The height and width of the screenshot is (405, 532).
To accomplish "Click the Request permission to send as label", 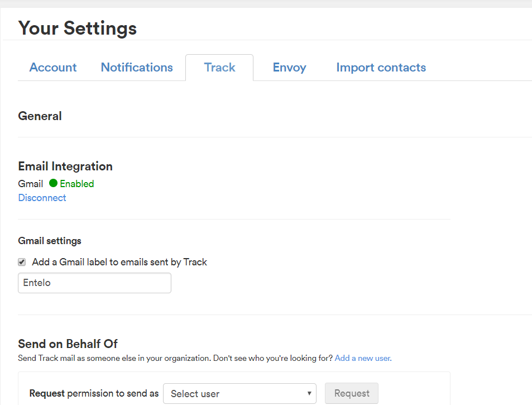I will [x=94, y=393].
